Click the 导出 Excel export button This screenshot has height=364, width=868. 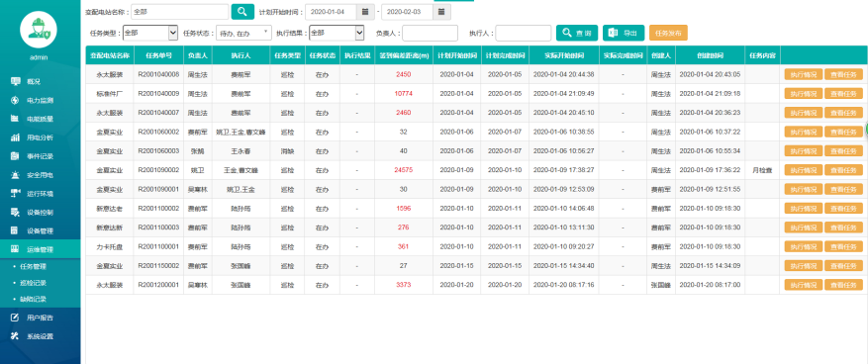(x=624, y=33)
